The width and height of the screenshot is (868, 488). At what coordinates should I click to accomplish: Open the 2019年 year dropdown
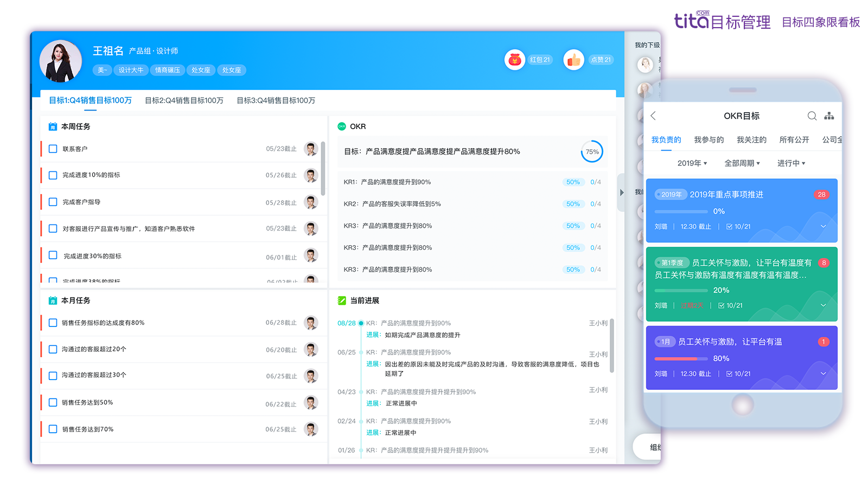click(x=692, y=163)
